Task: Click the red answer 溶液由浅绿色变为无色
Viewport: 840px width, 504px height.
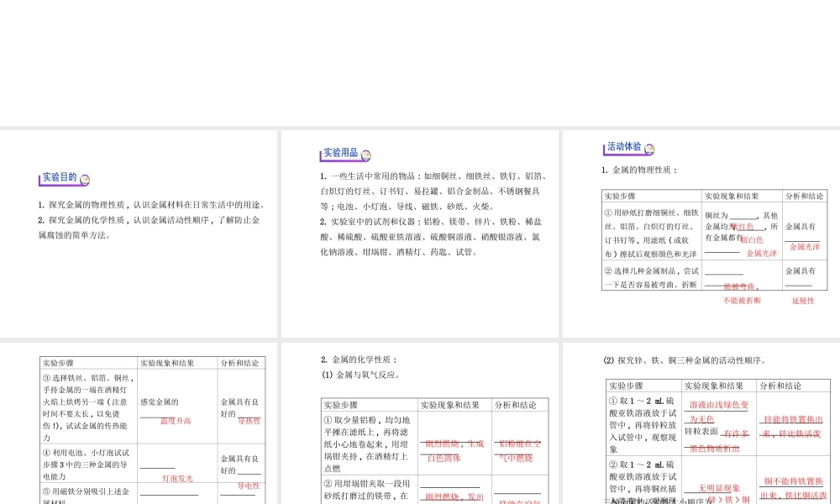Action: tap(718, 412)
